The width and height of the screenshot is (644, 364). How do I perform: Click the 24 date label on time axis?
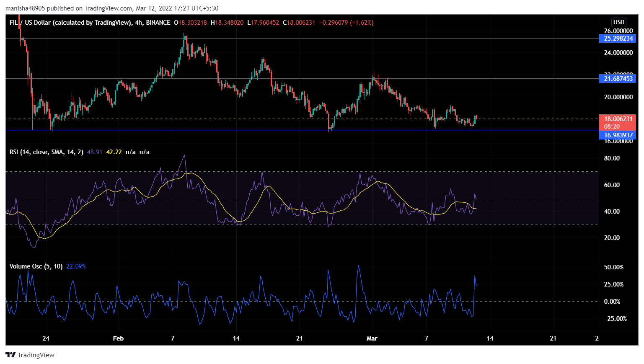pos(46,338)
